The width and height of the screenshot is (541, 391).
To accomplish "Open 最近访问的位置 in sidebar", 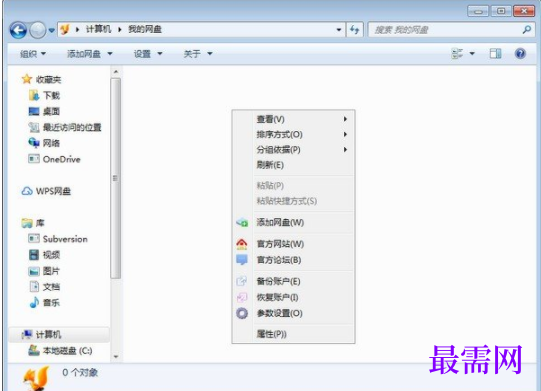I will coord(72,127).
